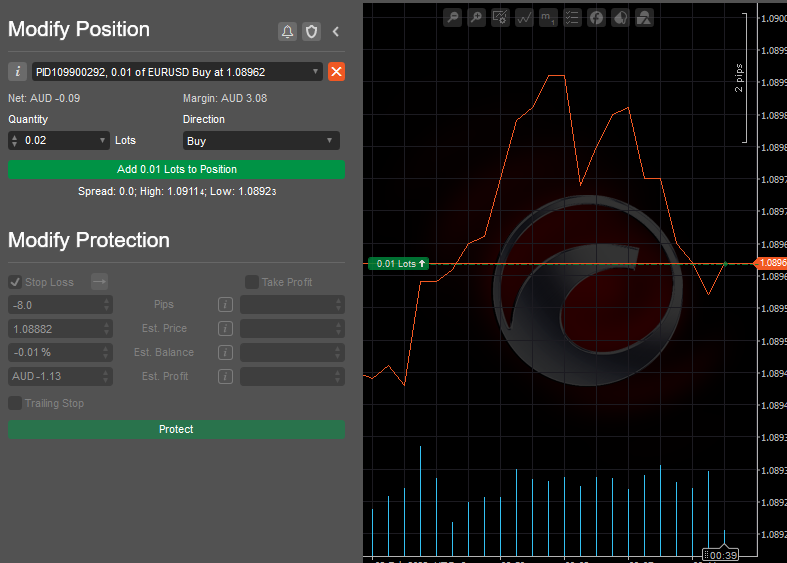Enable the Take Profit checkbox
The image size is (787, 563).
(x=252, y=282)
